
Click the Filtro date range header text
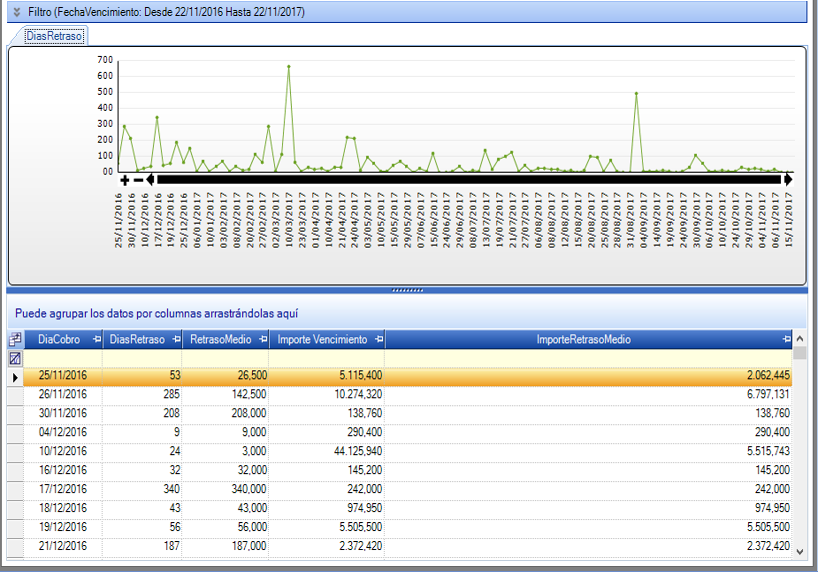coord(166,11)
